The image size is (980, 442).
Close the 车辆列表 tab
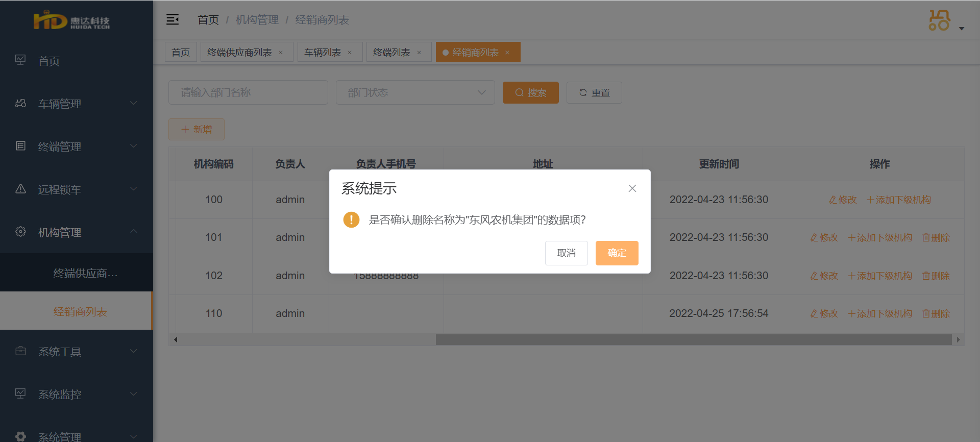(x=350, y=53)
